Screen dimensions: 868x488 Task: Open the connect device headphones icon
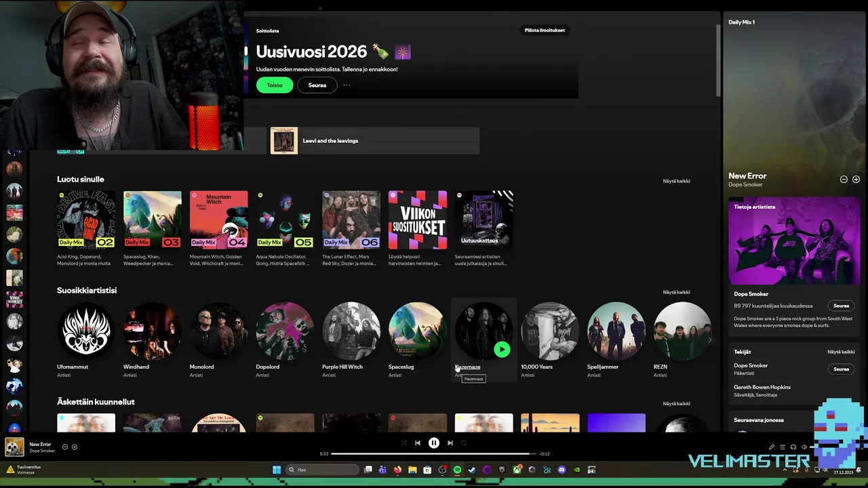[x=793, y=447]
